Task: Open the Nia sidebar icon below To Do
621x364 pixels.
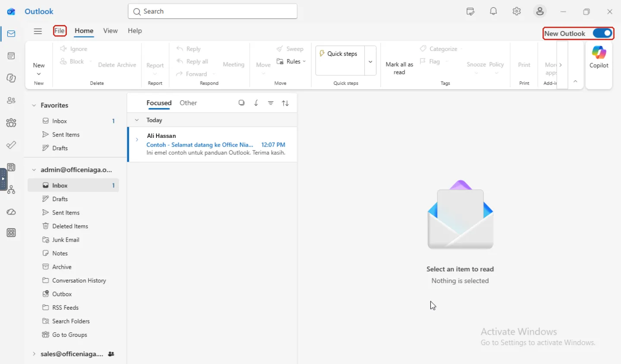Action: [11, 167]
